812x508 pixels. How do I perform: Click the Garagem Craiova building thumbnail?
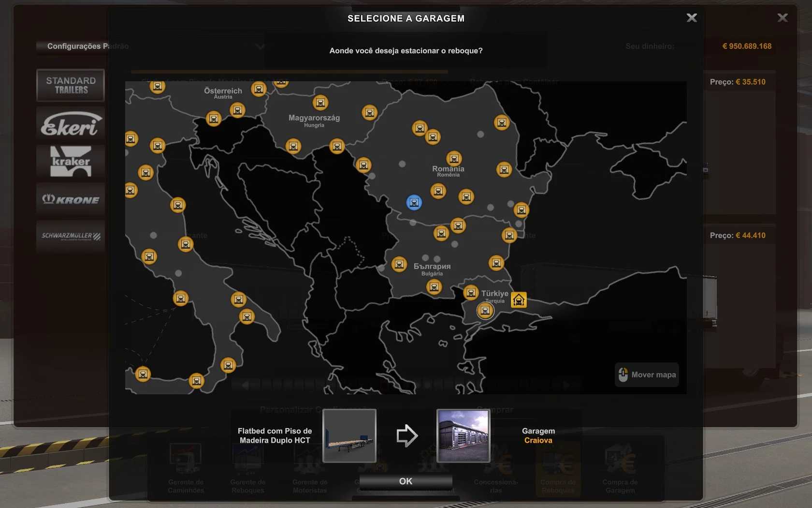pyautogui.click(x=463, y=435)
